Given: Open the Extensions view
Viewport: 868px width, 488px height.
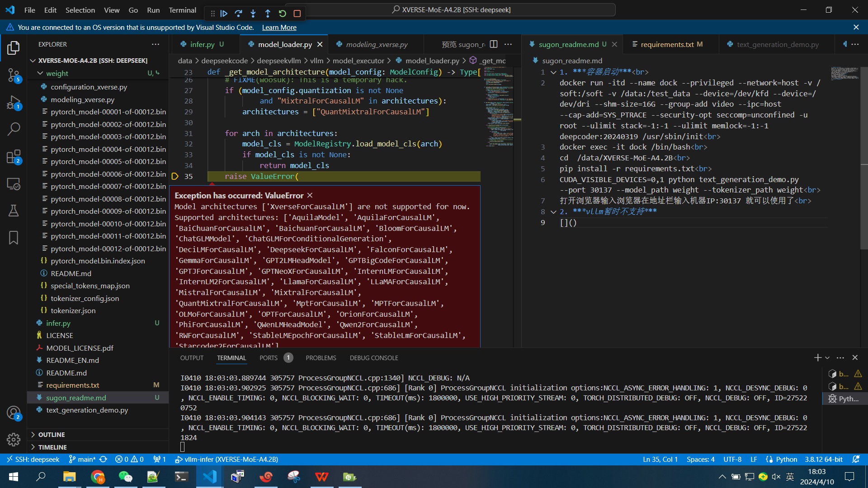Looking at the screenshot, I should [14, 157].
